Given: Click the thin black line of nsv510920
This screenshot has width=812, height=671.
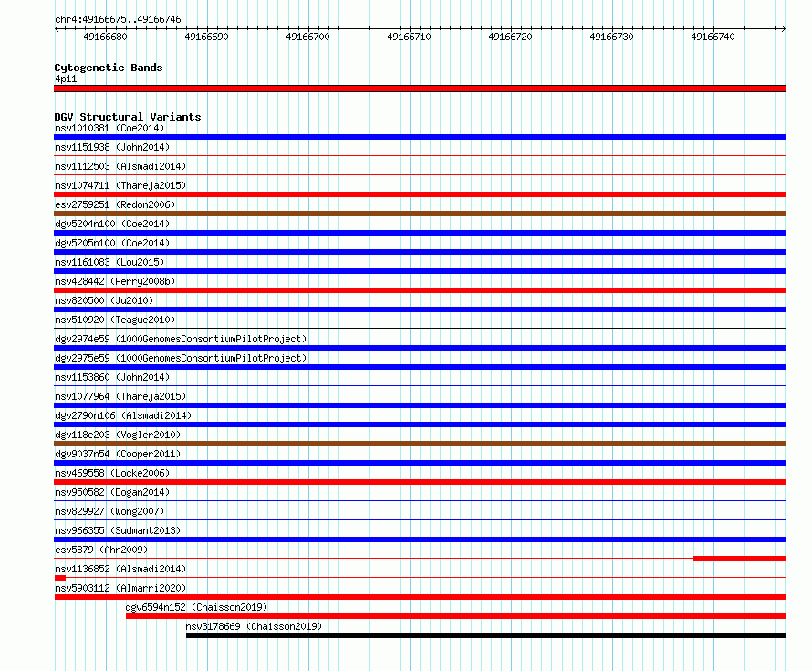Looking at the screenshot, I should 420,328.
